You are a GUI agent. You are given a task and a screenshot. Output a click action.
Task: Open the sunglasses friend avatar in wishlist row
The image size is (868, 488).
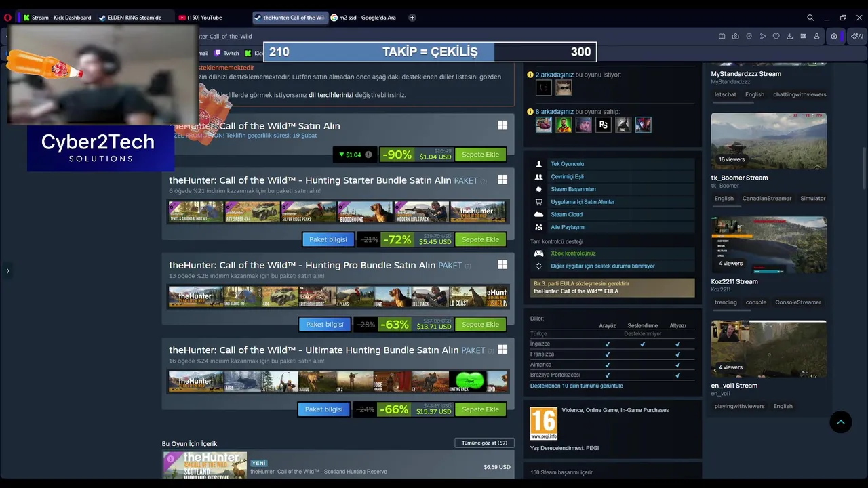point(564,87)
